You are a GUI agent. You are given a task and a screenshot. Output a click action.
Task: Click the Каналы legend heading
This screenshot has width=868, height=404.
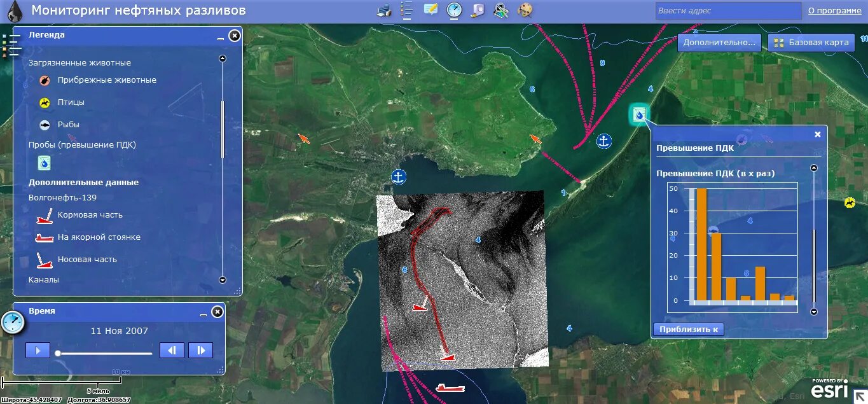point(44,279)
